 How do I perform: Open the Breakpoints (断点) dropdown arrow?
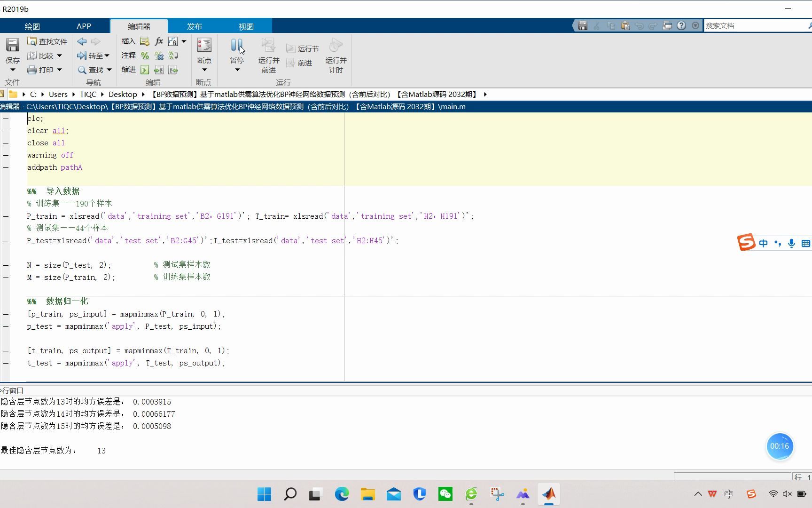(204, 70)
